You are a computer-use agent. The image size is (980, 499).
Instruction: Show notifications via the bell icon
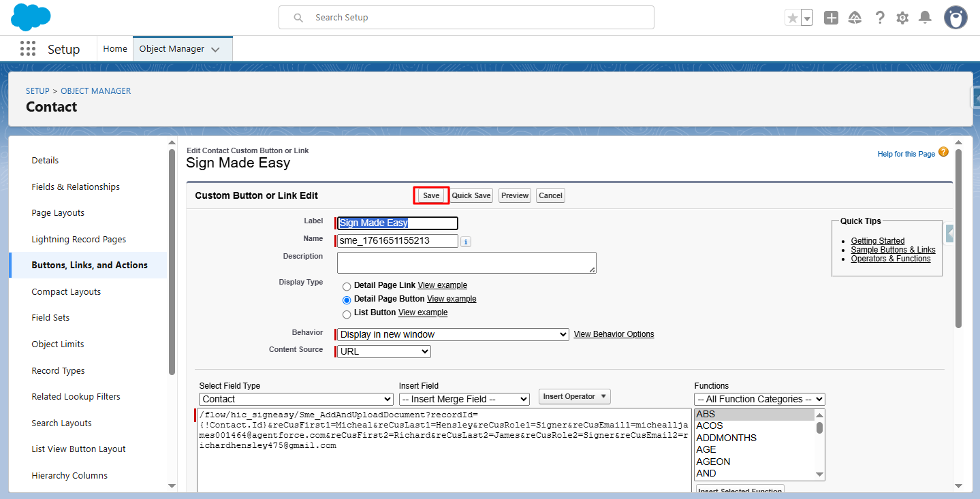[925, 18]
